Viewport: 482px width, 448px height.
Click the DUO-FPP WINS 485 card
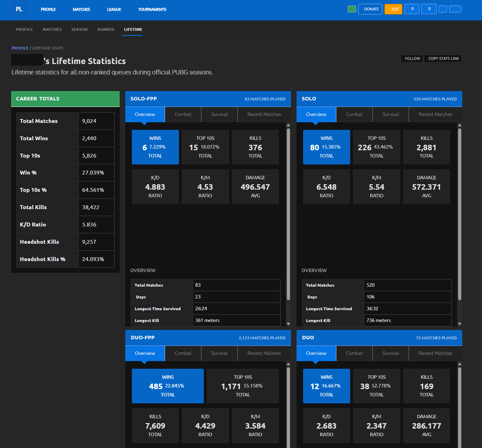(168, 386)
